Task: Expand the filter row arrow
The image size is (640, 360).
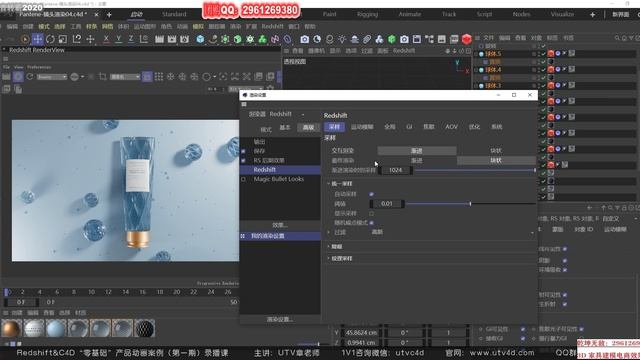Action: point(329,232)
